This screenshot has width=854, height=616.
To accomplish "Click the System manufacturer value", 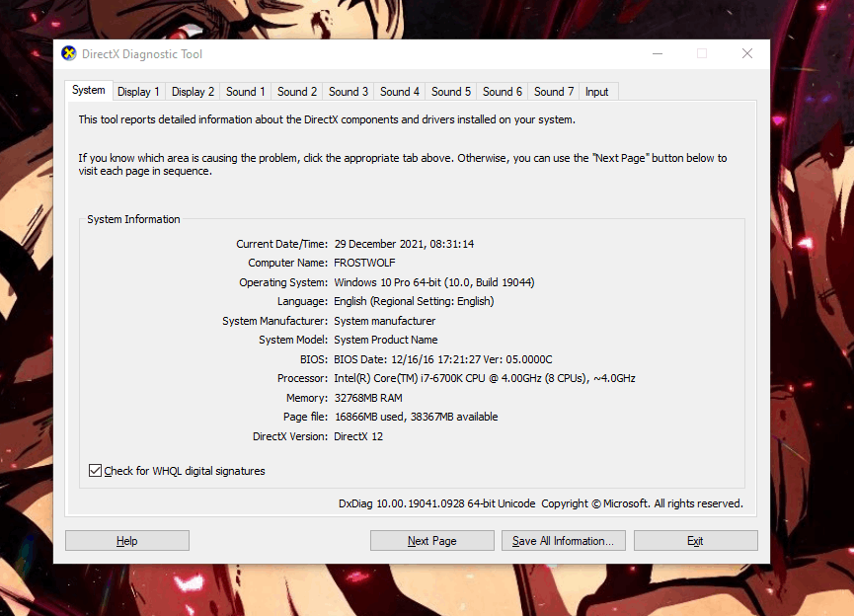I will click(384, 321).
